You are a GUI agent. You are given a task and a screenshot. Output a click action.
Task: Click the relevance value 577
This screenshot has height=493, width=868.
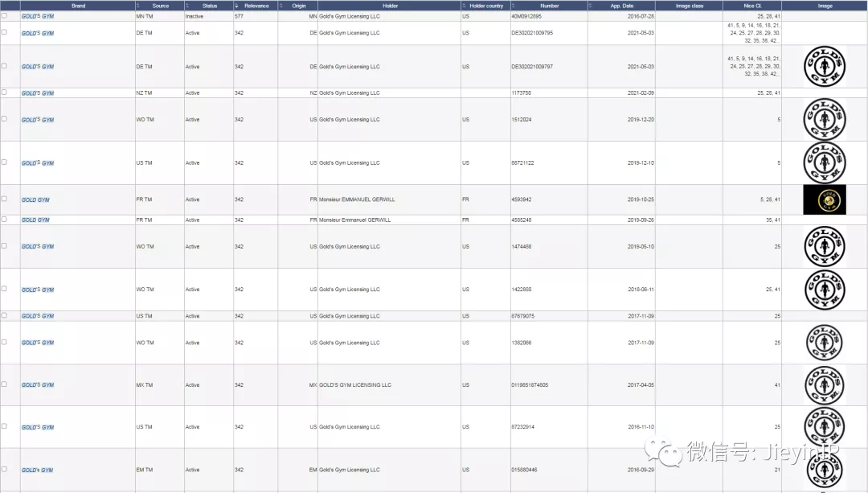239,17
